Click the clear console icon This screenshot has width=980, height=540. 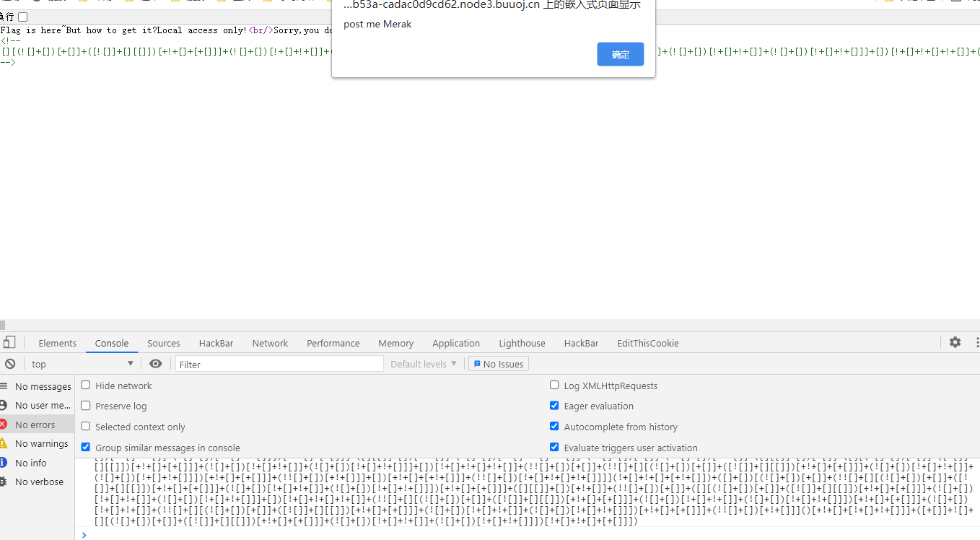coord(10,364)
